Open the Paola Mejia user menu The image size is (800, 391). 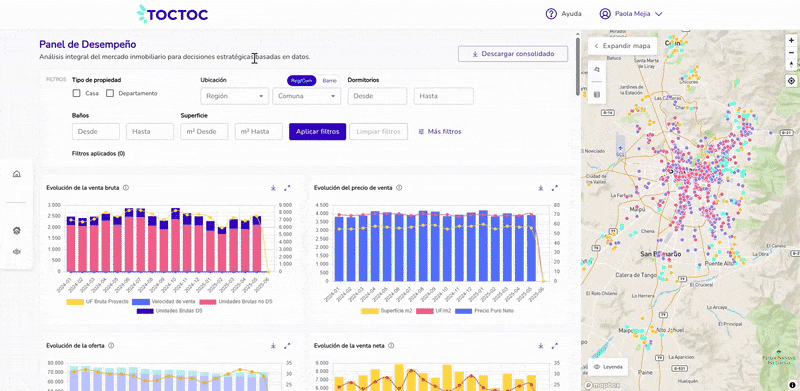tap(631, 14)
